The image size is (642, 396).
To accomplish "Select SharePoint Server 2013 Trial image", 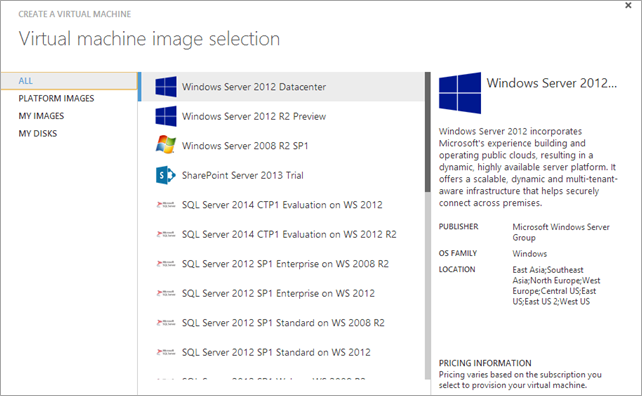I will click(283, 175).
